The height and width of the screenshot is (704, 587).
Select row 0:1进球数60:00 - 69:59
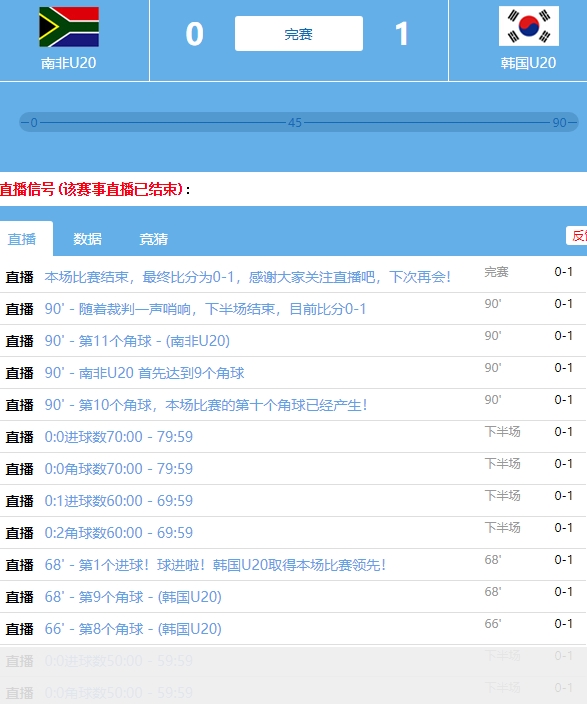(293, 501)
